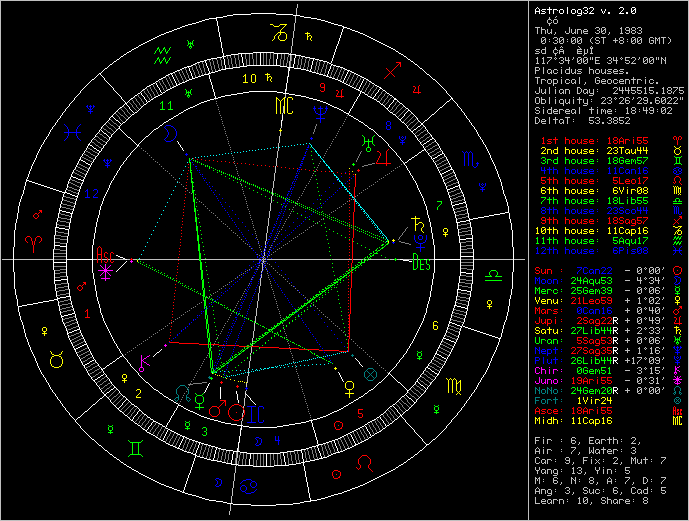Select the blue Pluto glyph near the Descendant
The height and width of the screenshot is (521, 689).
coord(420,242)
